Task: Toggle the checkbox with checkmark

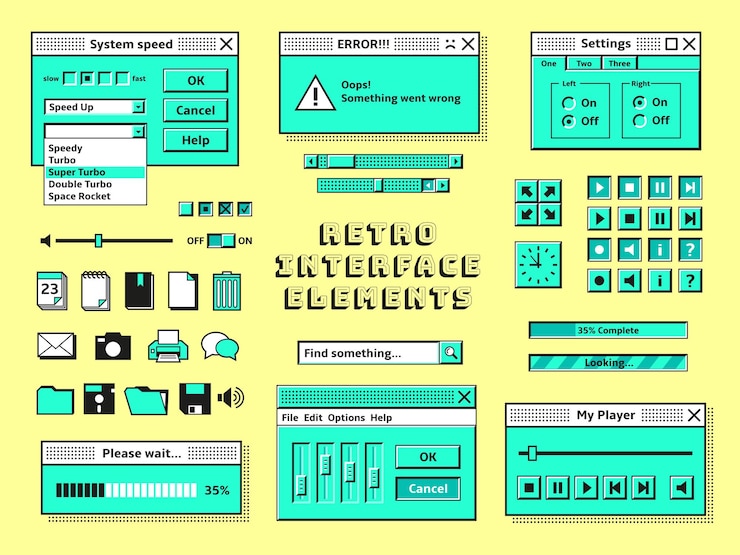Action: (x=244, y=209)
